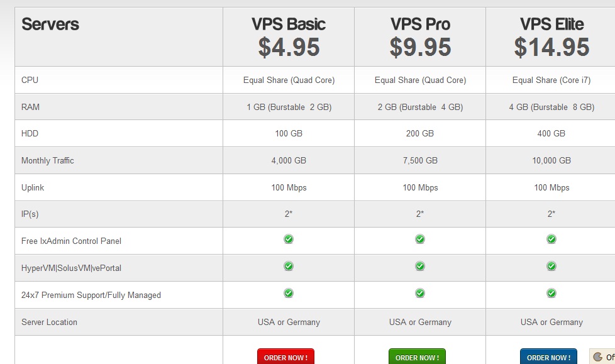Select the VPS Basic plan heading

289,25
